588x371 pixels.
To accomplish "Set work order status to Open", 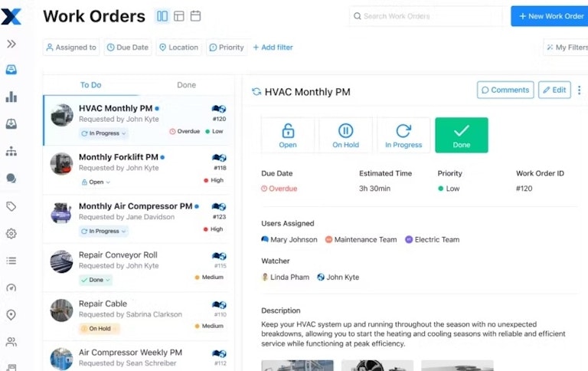I will point(288,135).
